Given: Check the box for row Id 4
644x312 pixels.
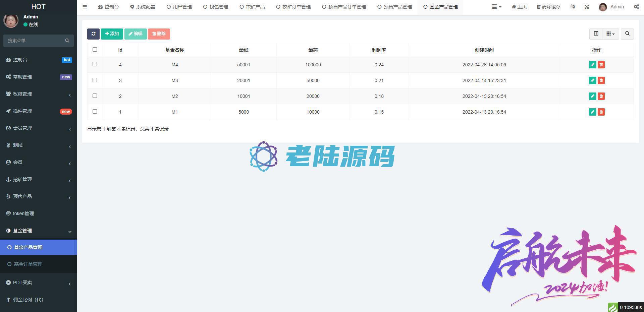Looking at the screenshot, I should (x=95, y=64).
